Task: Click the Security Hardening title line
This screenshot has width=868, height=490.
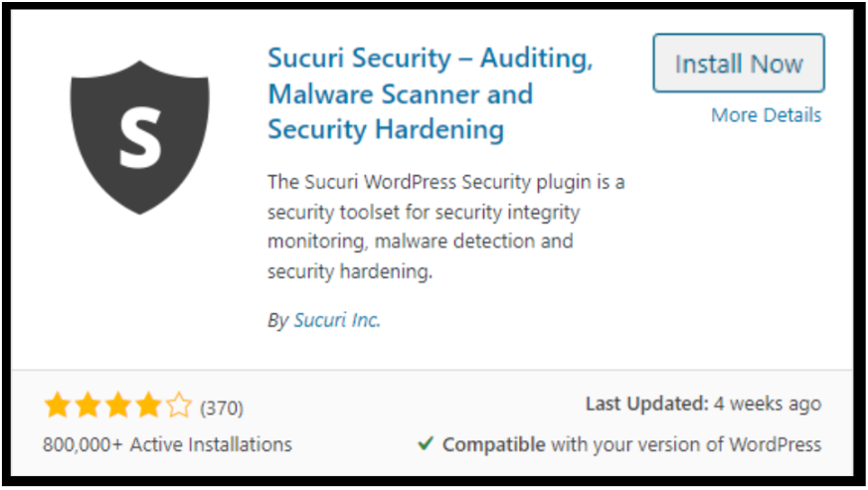Action: (x=386, y=130)
